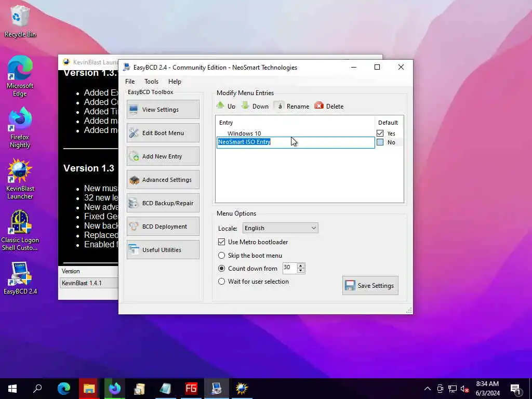The height and width of the screenshot is (399, 532).
Task: Click the Default column header
Action: pyautogui.click(x=389, y=123)
